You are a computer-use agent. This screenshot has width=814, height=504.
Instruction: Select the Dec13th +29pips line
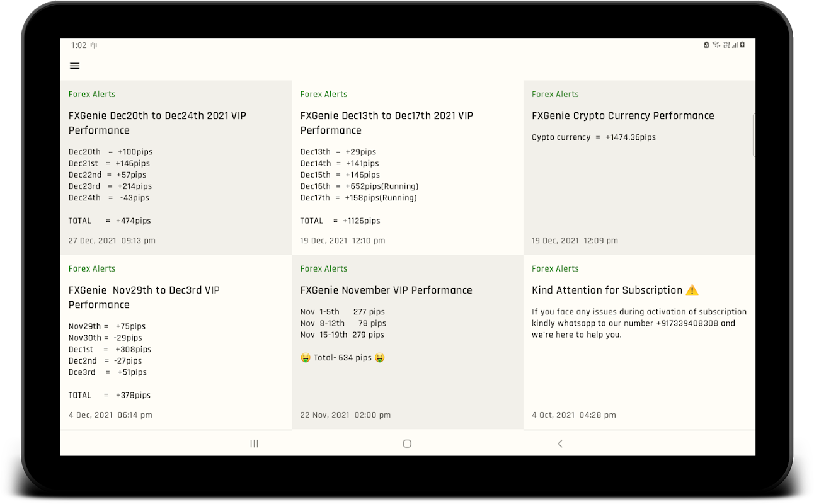[x=338, y=152]
